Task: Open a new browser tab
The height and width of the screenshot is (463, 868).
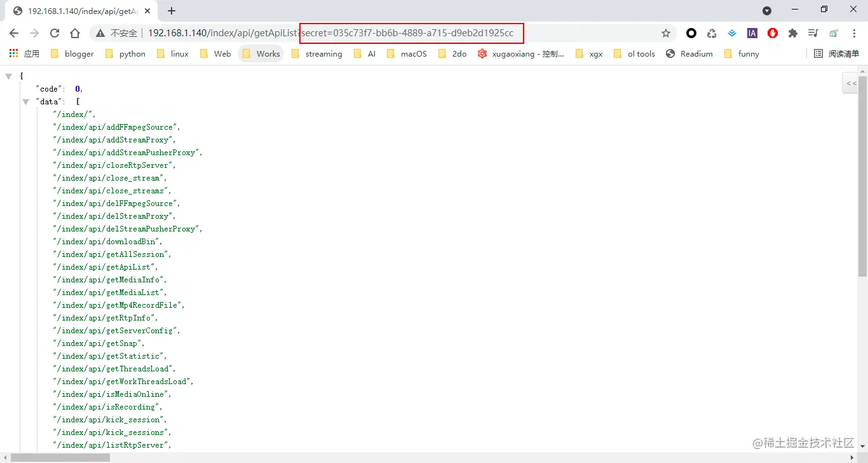Action: [172, 11]
